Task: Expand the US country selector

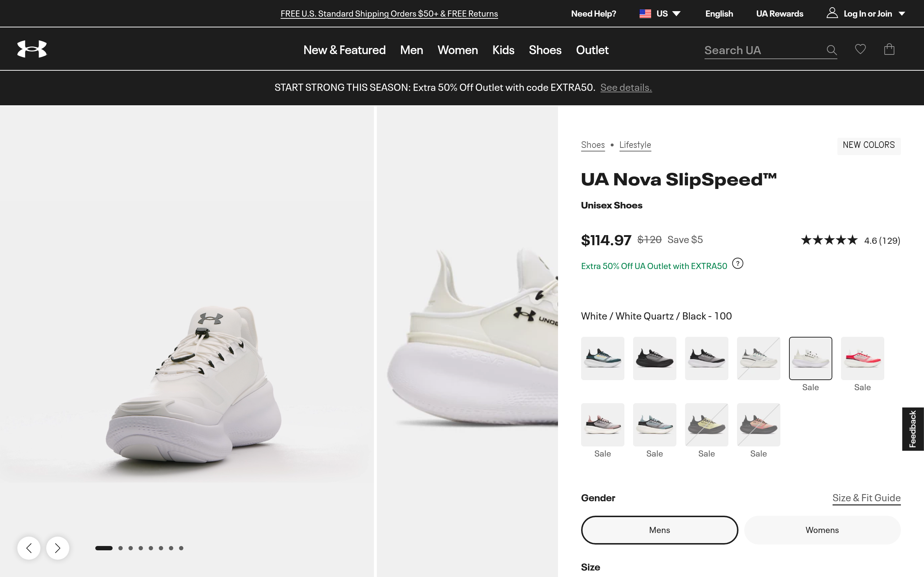Action: click(660, 14)
